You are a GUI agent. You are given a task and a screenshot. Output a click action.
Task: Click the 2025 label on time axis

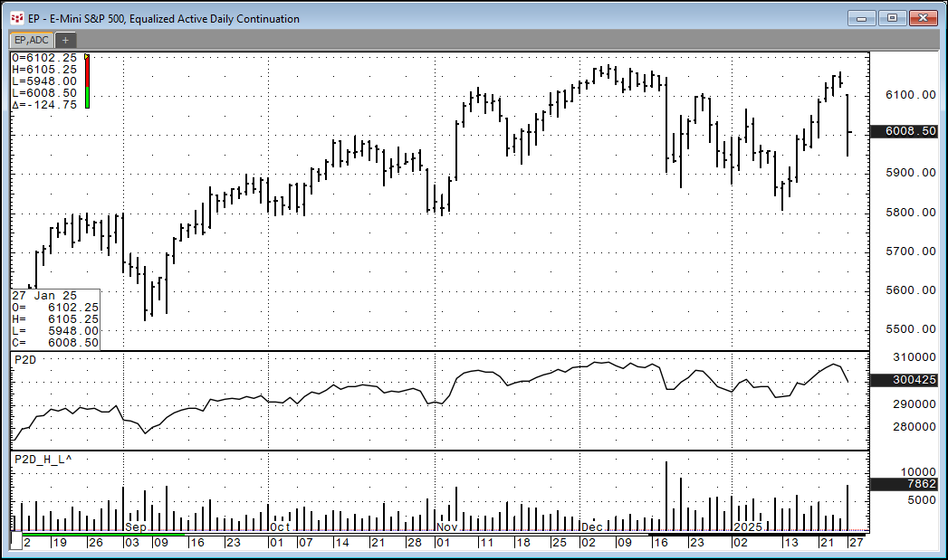point(748,527)
